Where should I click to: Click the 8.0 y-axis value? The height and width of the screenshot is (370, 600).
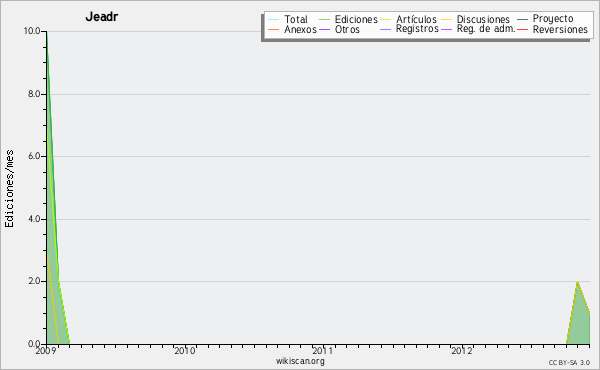coord(34,94)
